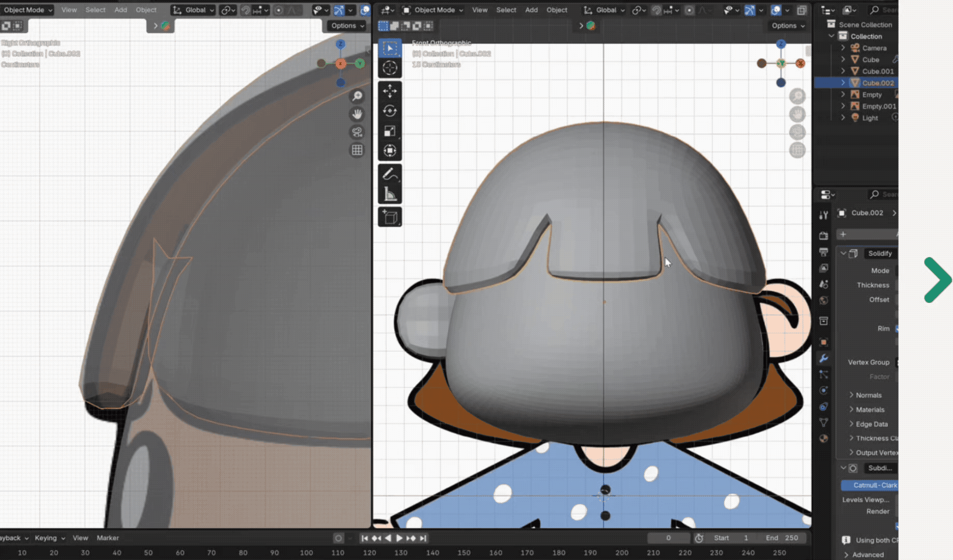Click add modifier plus button
953x560 pixels.
click(843, 234)
